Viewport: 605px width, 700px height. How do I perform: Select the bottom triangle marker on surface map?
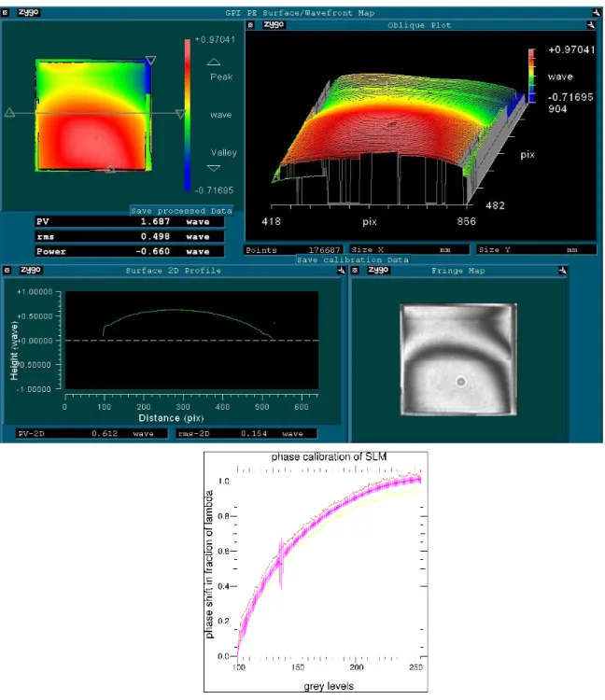click(x=110, y=169)
